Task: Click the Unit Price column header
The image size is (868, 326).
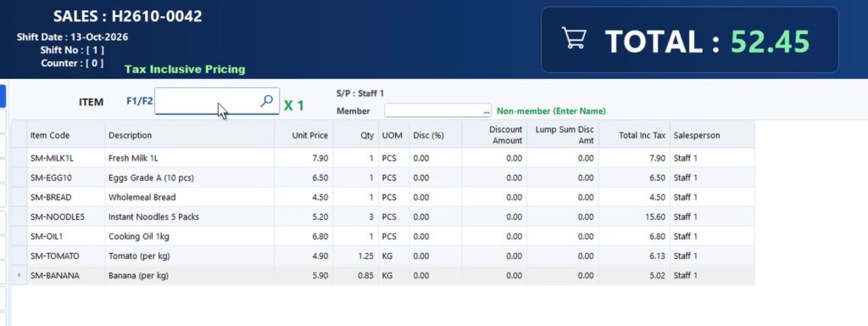Action: 303,135
